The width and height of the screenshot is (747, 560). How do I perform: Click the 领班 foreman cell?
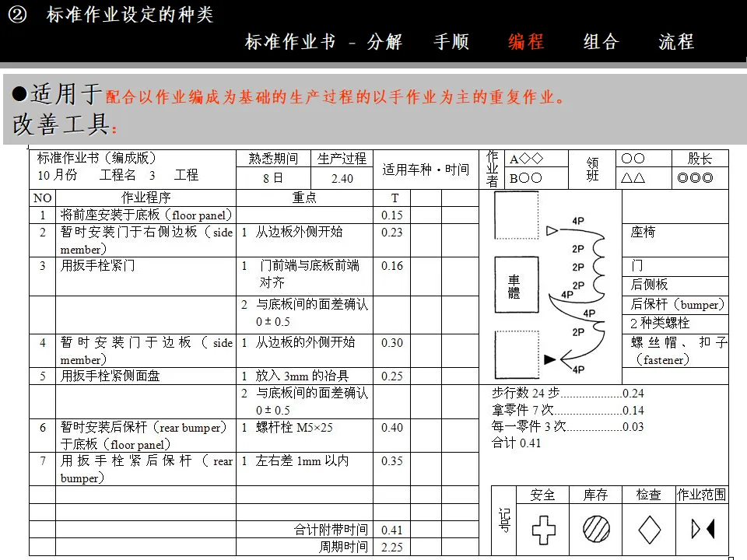(592, 170)
